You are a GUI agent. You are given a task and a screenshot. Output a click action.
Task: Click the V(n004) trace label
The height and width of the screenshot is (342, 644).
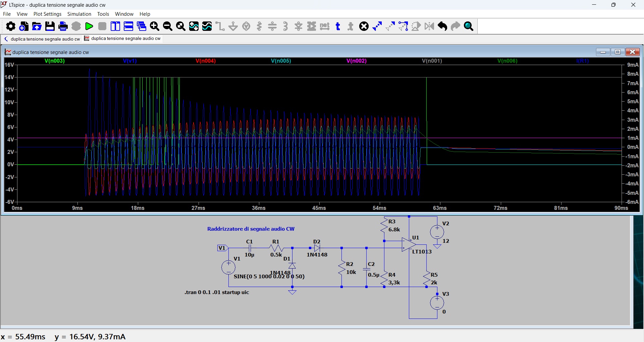point(206,61)
